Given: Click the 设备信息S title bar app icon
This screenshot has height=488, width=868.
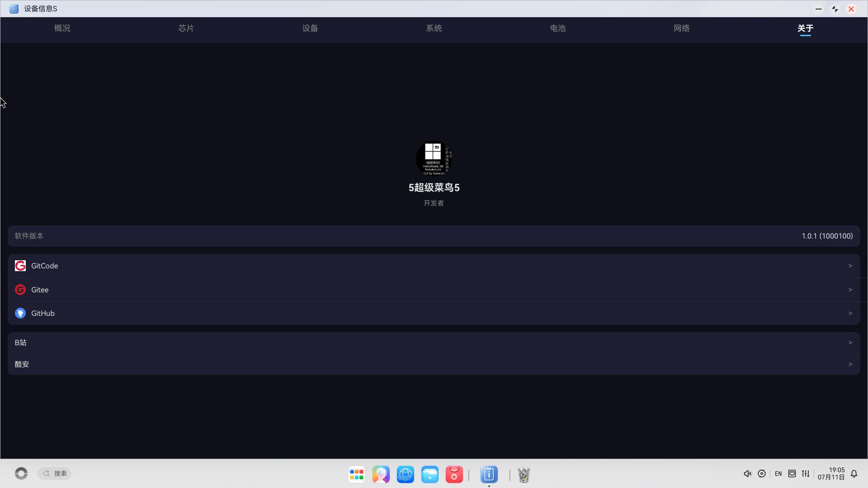Looking at the screenshot, I should click(x=14, y=9).
